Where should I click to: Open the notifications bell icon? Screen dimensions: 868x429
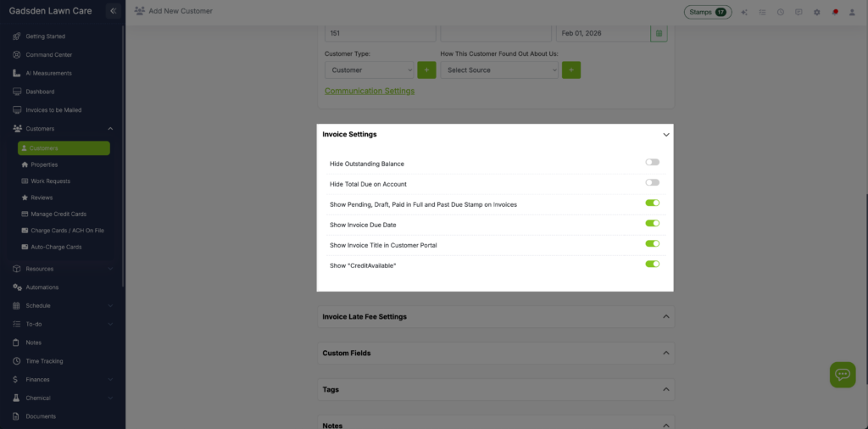pyautogui.click(x=834, y=12)
